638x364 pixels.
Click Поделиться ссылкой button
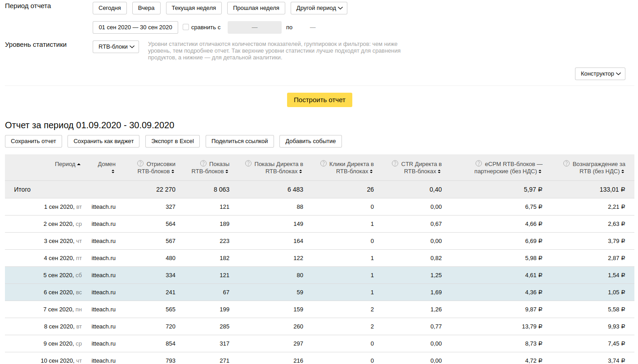(x=239, y=141)
